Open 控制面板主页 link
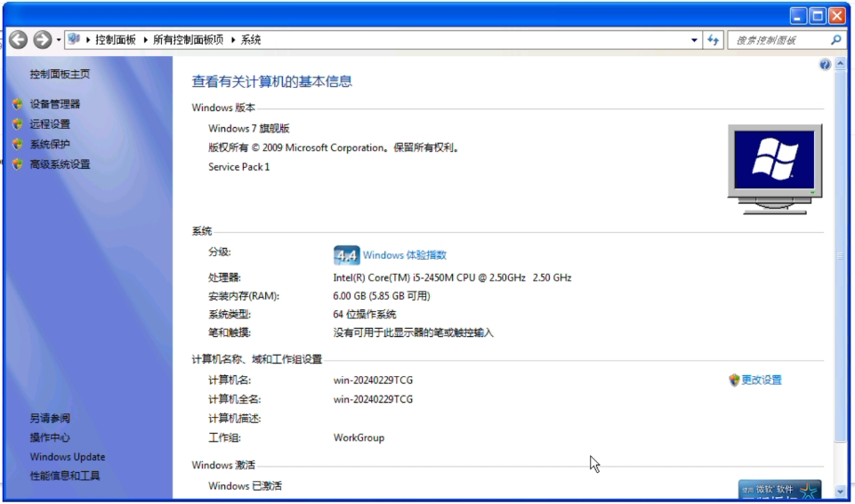This screenshot has width=855, height=504. click(60, 74)
